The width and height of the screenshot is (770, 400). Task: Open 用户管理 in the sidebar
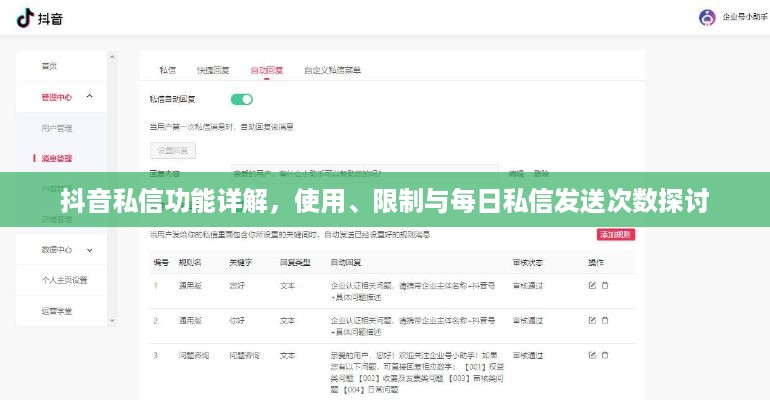tap(56, 128)
